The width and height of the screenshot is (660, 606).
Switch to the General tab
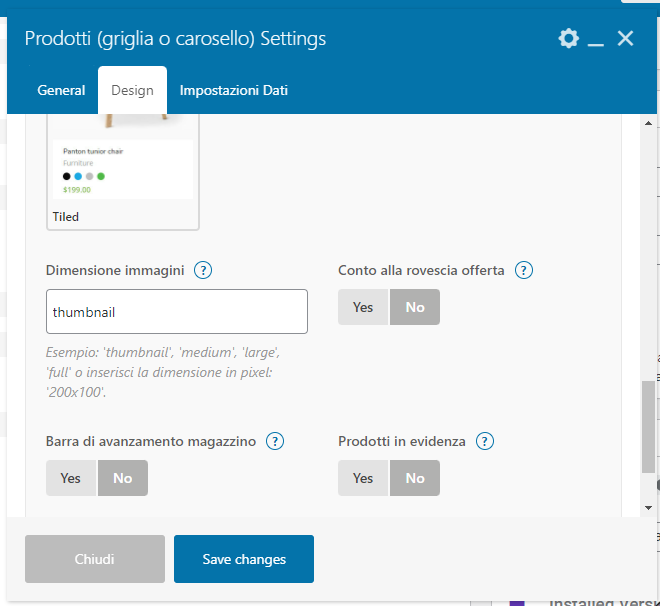[x=61, y=90]
